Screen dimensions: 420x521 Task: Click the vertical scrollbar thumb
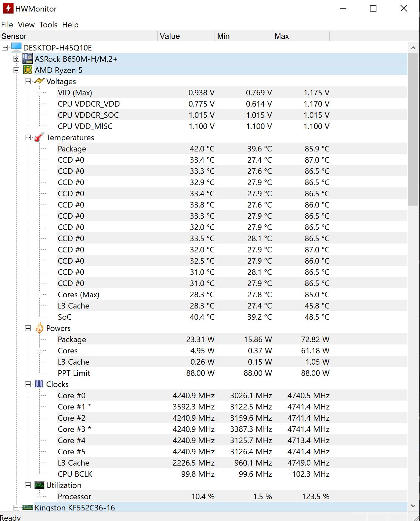413,129
